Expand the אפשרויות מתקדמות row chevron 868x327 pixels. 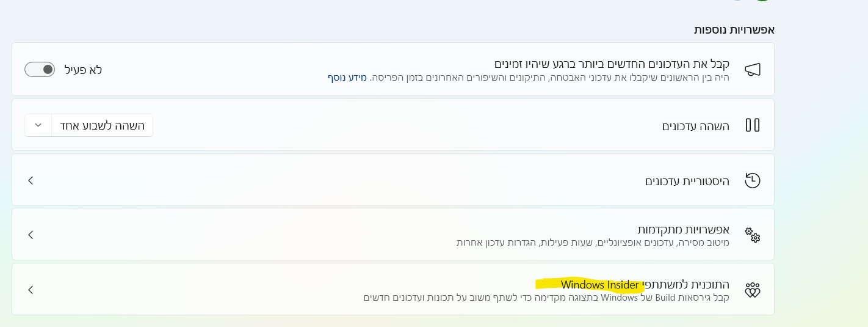pos(31,235)
